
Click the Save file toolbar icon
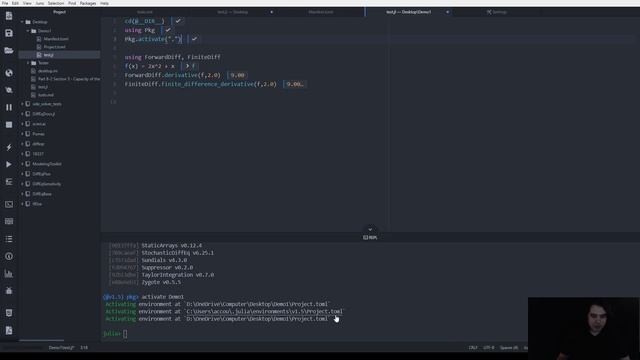point(9,33)
